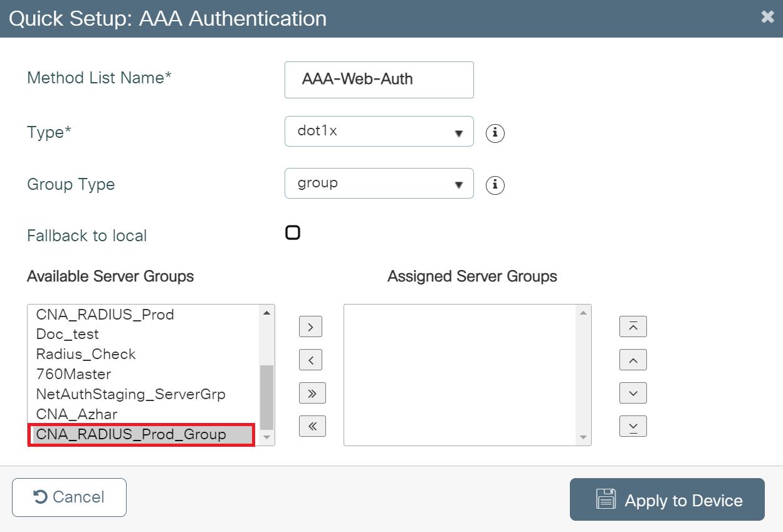This screenshot has height=532, width=783.
Task: Click the move-to-bottom order button
Action: coord(633,426)
